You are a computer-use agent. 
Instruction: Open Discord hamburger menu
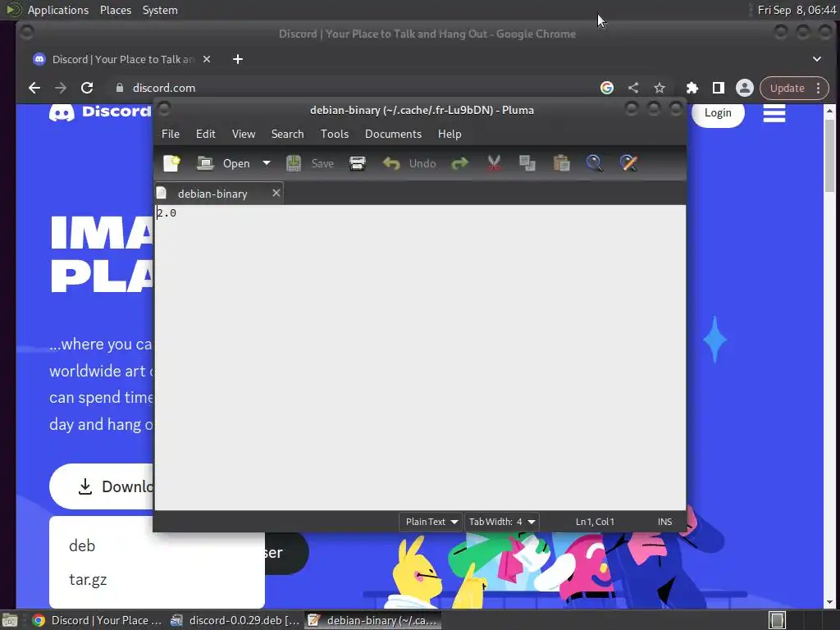click(x=774, y=113)
